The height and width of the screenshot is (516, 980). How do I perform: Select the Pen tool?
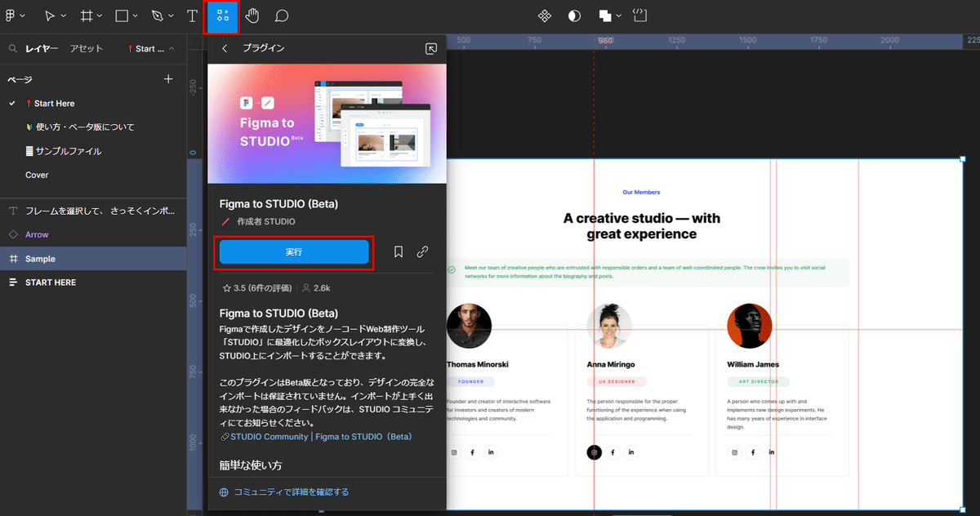[158, 16]
